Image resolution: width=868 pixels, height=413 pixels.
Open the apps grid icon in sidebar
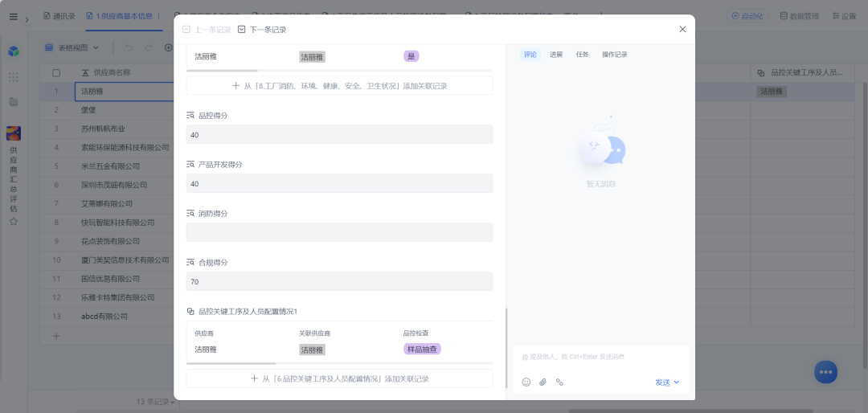coord(14,77)
